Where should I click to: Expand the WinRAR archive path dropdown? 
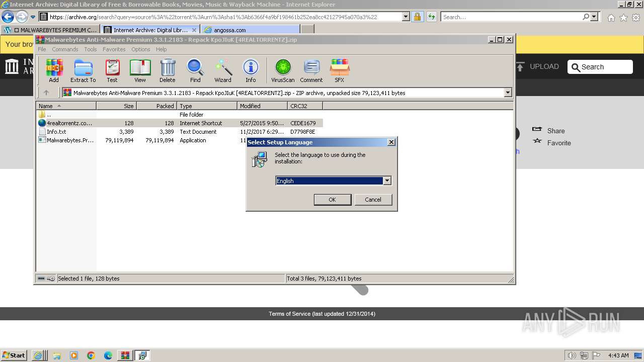click(x=508, y=93)
